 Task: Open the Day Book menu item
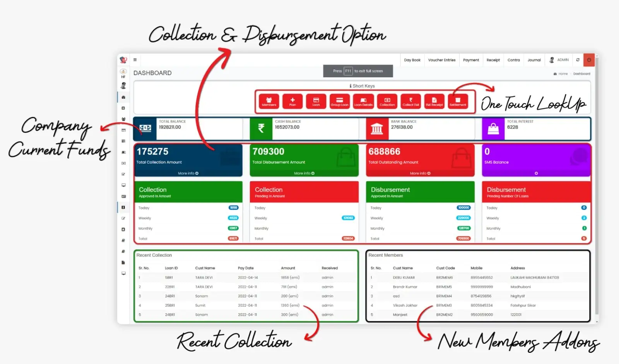click(x=412, y=60)
